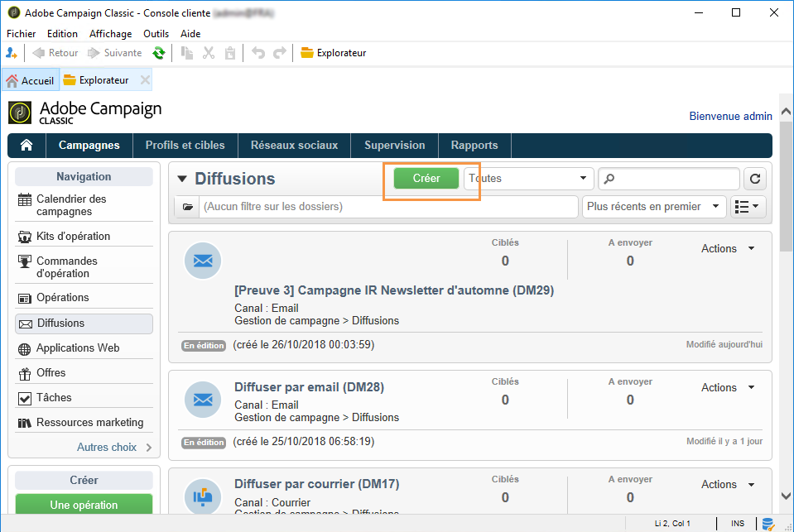Open Actions menu for DM17 delivery

(728, 484)
